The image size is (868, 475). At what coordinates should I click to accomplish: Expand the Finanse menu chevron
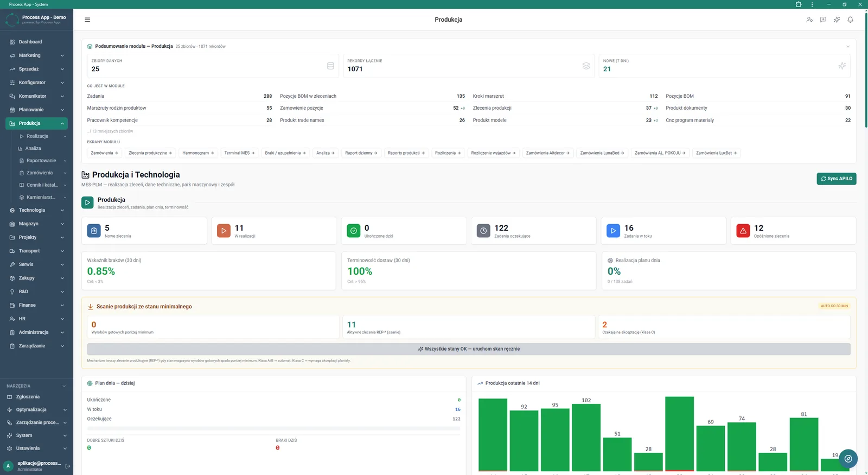point(62,305)
